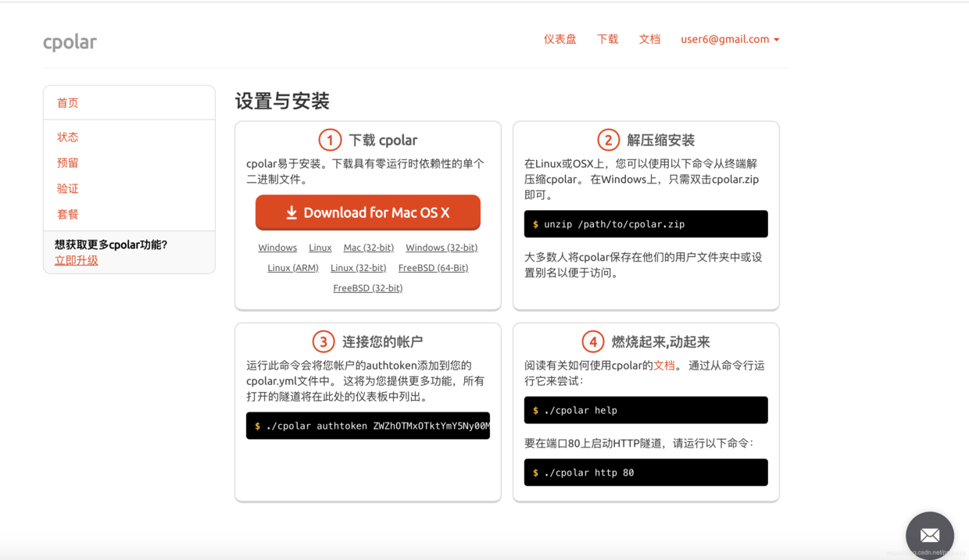The width and height of the screenshot is (969, 560).
Task: Click the ./cpolar http 80 command box
Action: [645, 473]
